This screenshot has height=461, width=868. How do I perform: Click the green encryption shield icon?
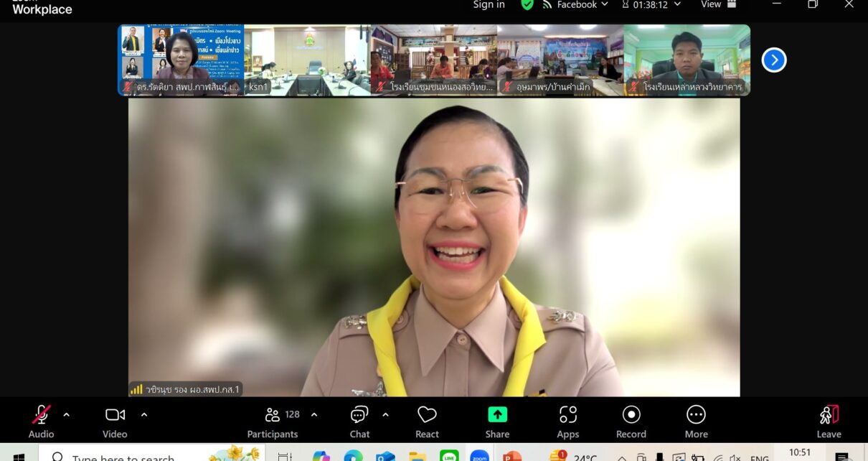coord(527,5)
